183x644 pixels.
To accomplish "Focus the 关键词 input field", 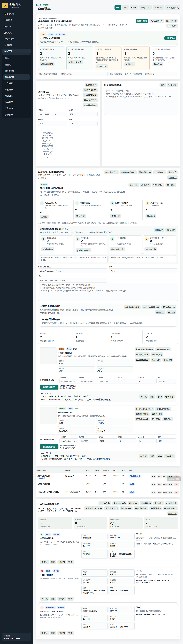I will 53,114.
